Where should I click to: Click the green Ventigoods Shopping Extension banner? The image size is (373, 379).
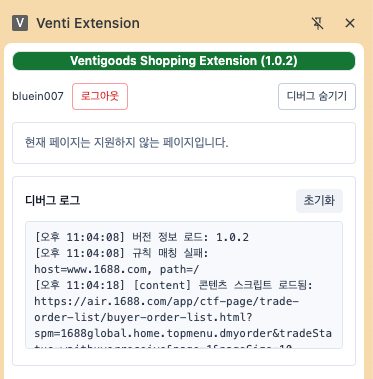(x=184, y=61)
